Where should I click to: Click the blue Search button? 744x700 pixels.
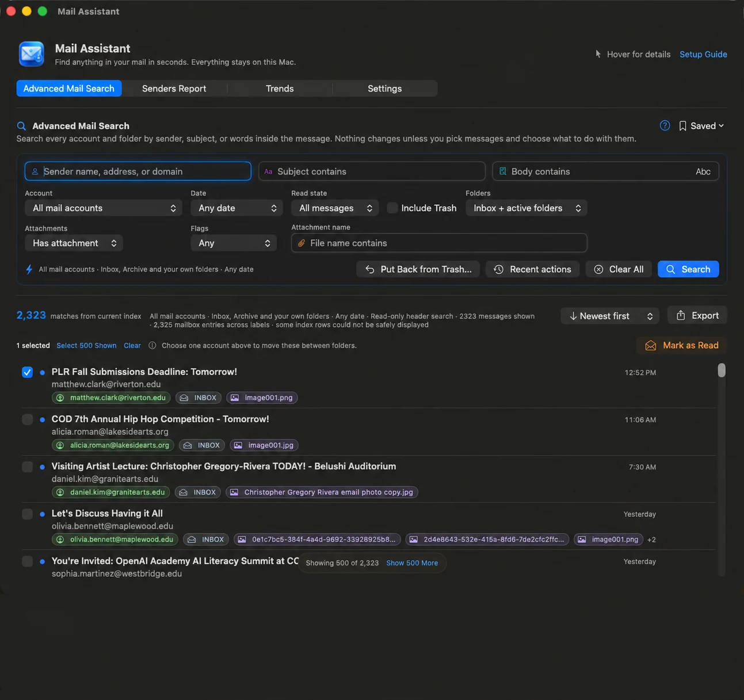point(688,269)
